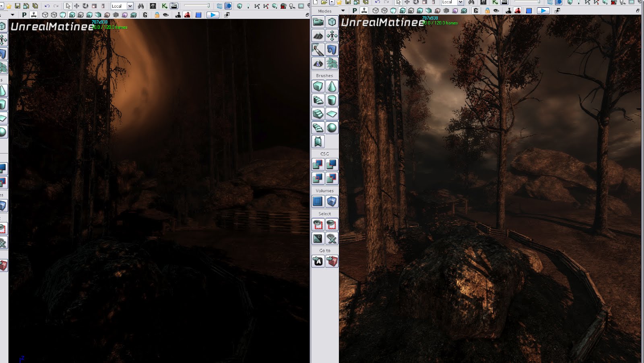
Task: Choose the Cylinder brush builder
Action: [x=332, y=100]
